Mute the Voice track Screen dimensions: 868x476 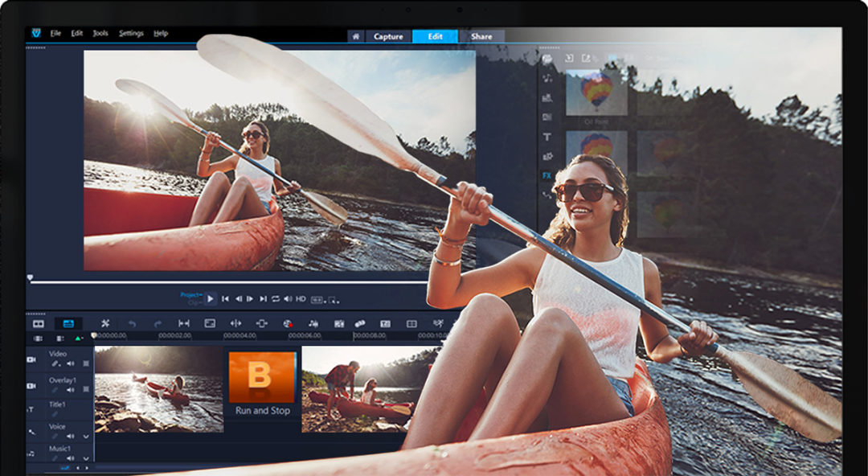pyautogui.click(x=71, y=437)
